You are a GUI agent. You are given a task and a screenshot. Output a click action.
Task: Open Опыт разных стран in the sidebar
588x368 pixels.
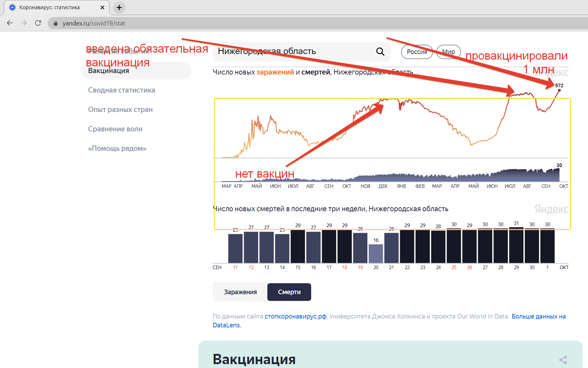120,109
